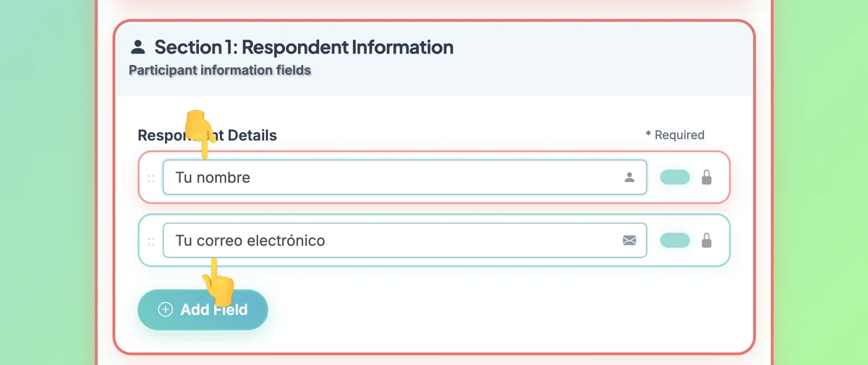Click the lock icon on Tu nombre row
The image size is (868, 365).
tap(707, 177)
